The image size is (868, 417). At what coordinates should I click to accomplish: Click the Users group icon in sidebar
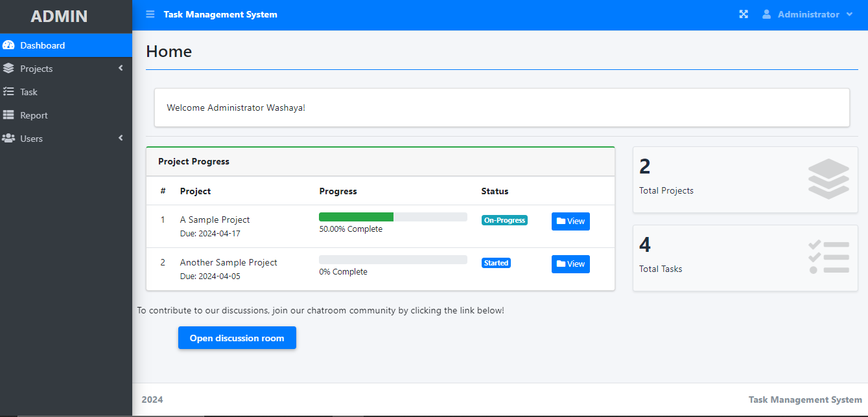[8, 139]
